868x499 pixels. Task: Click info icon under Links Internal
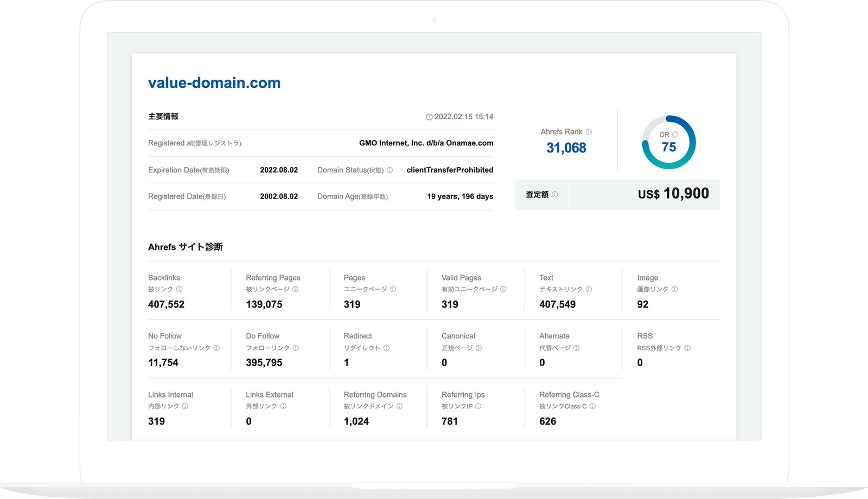[x=185, y=406]
